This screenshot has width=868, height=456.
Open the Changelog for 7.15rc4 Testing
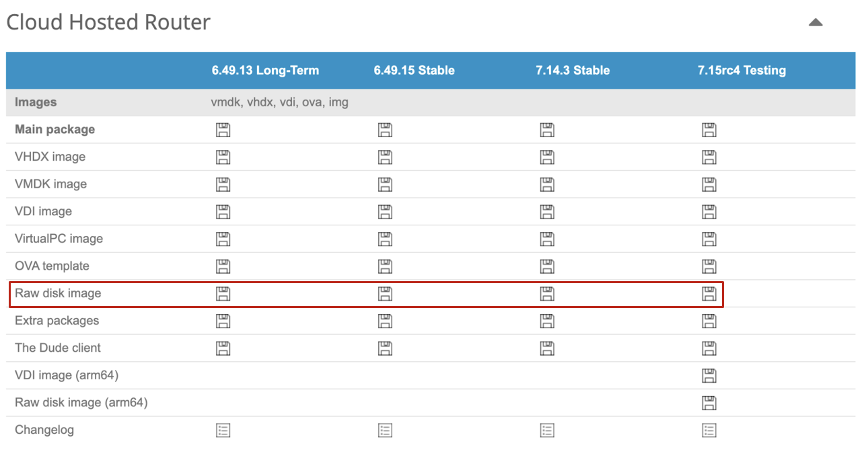tap(709, 429)
